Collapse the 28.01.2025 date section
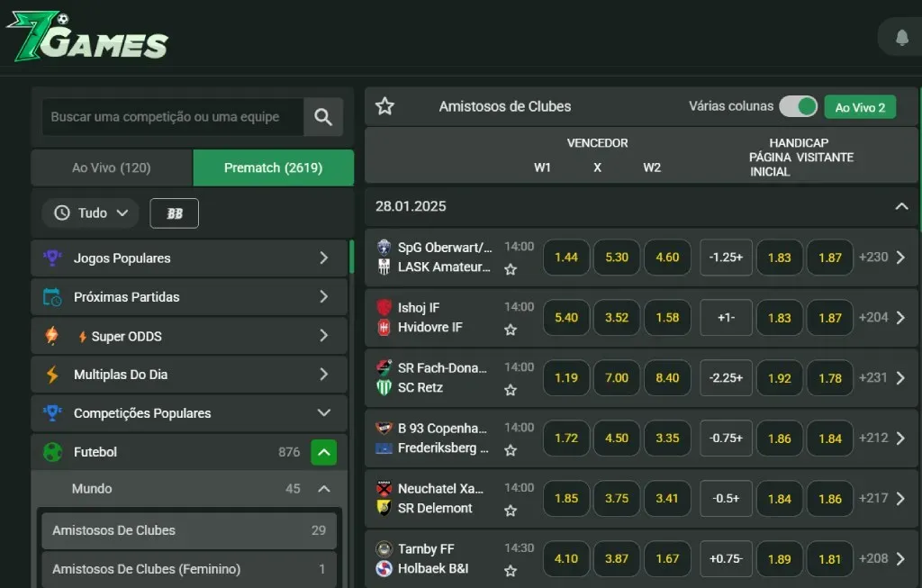Viewport: 922px width, 588px height. (x=901, y=206)
